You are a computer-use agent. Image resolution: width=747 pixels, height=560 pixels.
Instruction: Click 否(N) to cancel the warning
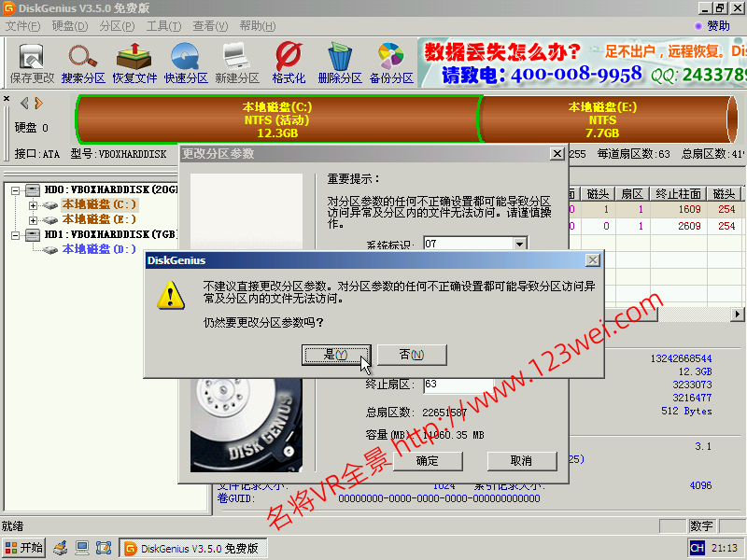click(x=411, y=355)
